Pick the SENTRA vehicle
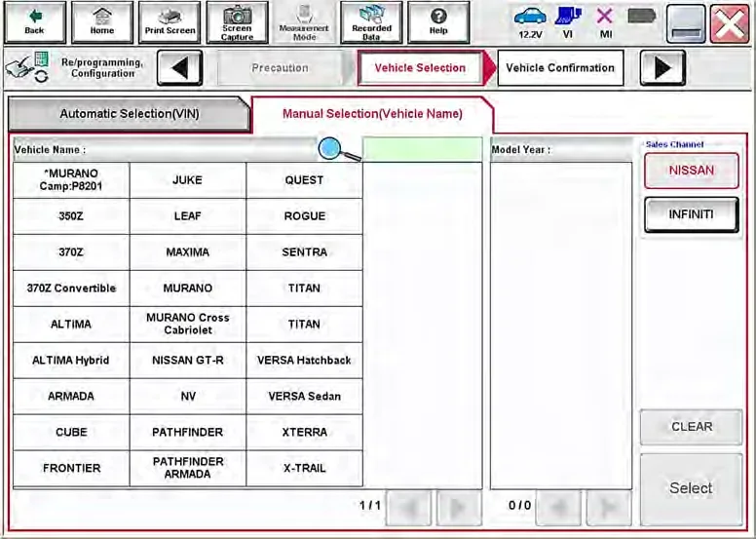 tap(304, 252)
